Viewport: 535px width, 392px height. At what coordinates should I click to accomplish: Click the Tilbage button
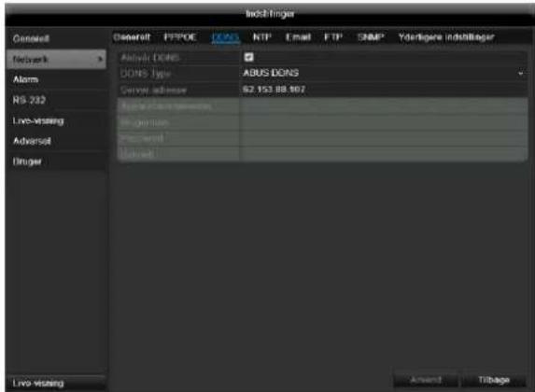(x=494, y=380)
